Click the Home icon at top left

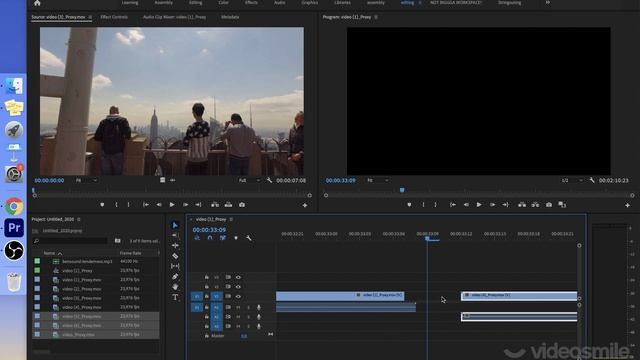(x=37, y=3)
